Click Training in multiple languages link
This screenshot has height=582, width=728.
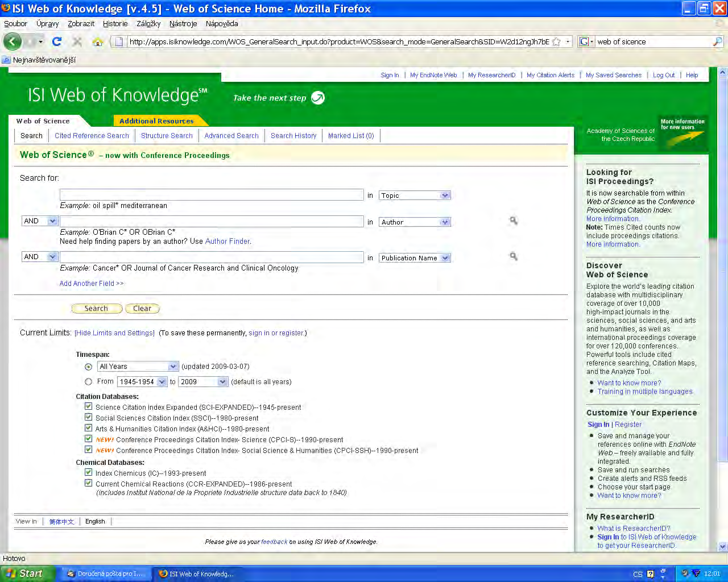pyautogui.click(x=645, y=392)
